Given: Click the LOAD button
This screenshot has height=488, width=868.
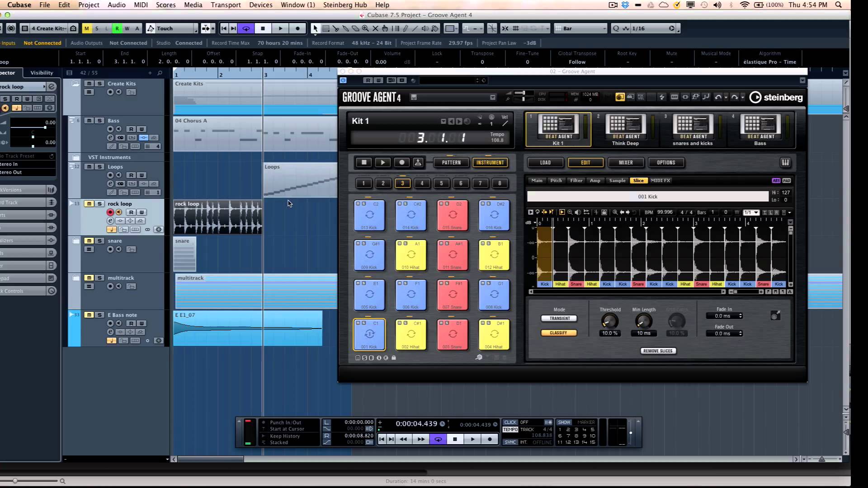Looking at the screenshot, I should (545, 163).
